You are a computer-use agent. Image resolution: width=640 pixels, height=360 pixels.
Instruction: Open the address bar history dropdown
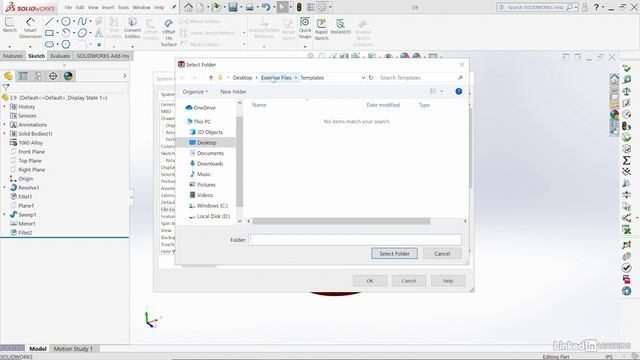363,78
